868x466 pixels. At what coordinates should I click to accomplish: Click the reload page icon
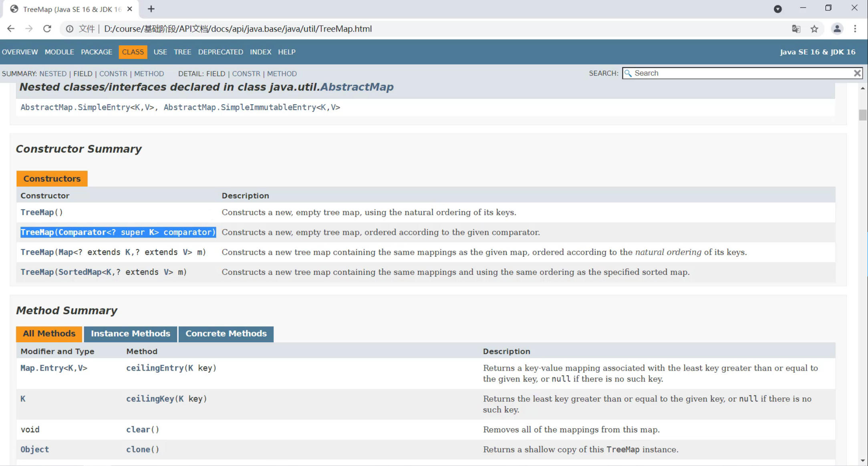point(47,29)
